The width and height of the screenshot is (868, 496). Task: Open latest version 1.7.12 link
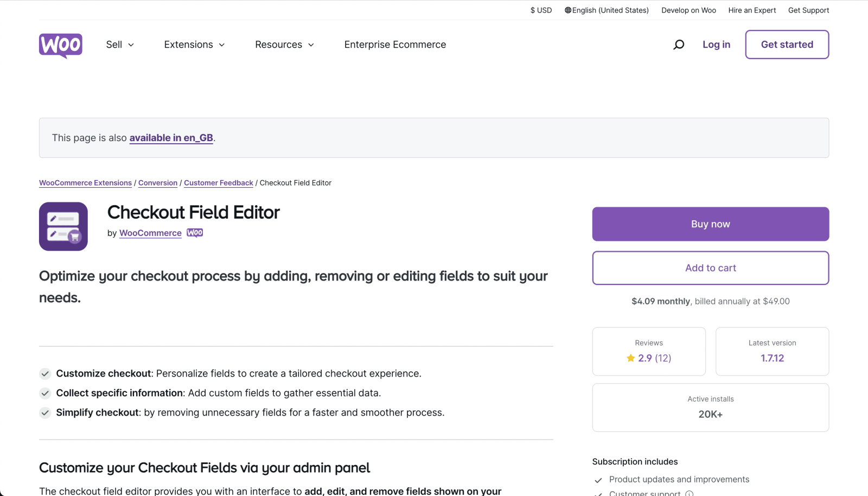(x=772, y=358)
